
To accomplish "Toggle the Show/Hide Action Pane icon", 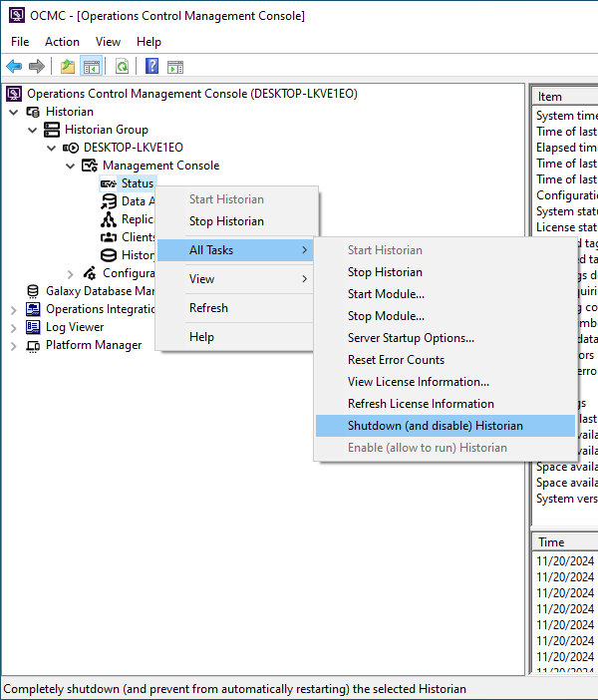I will point(175,67).
